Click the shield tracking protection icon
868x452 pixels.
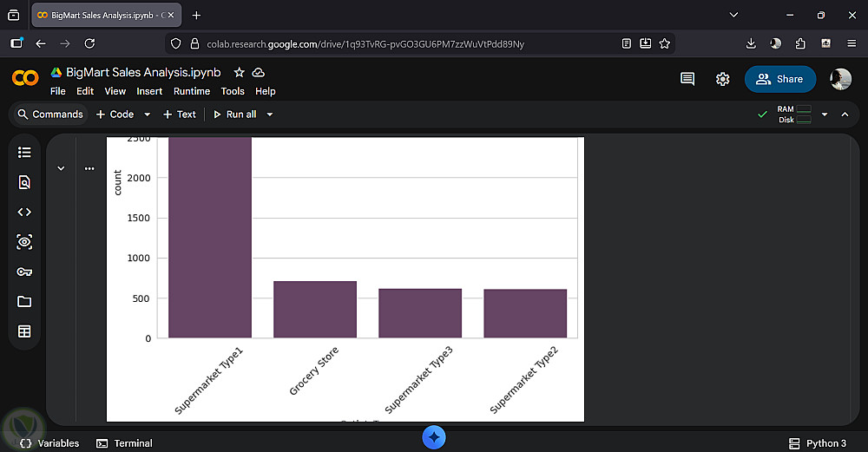175,43
